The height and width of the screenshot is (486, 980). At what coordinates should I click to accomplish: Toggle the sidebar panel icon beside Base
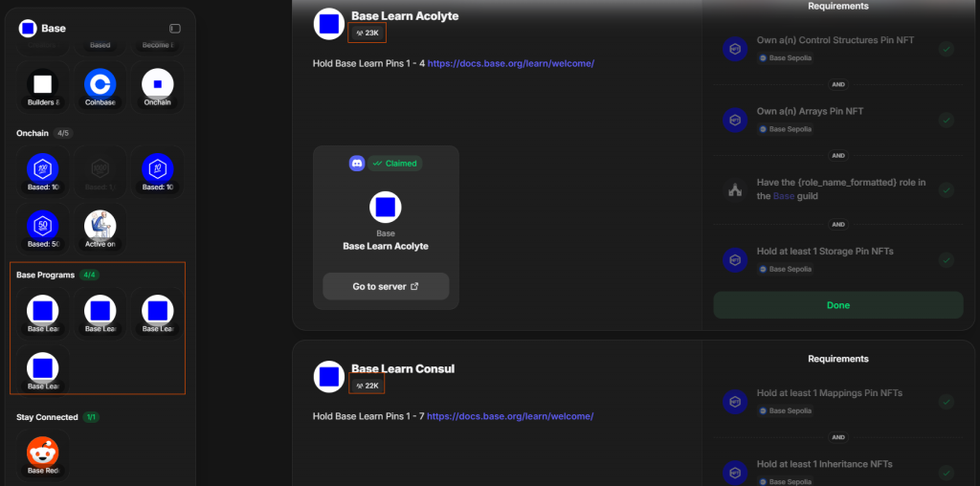[174, 29]
